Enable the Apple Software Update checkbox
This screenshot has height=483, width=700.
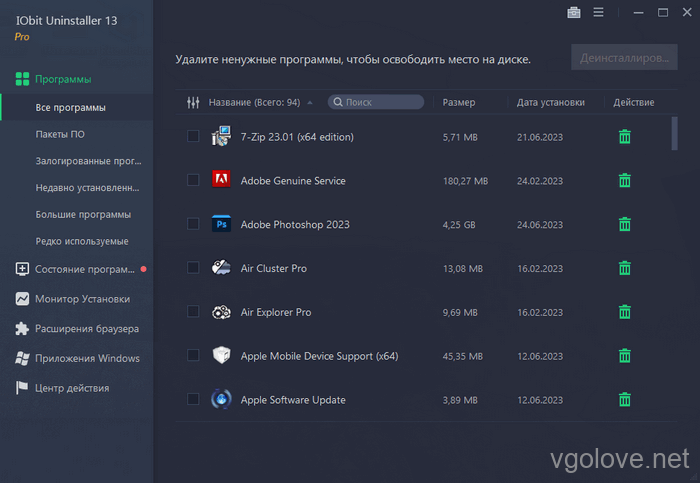(x=193, y=399)
